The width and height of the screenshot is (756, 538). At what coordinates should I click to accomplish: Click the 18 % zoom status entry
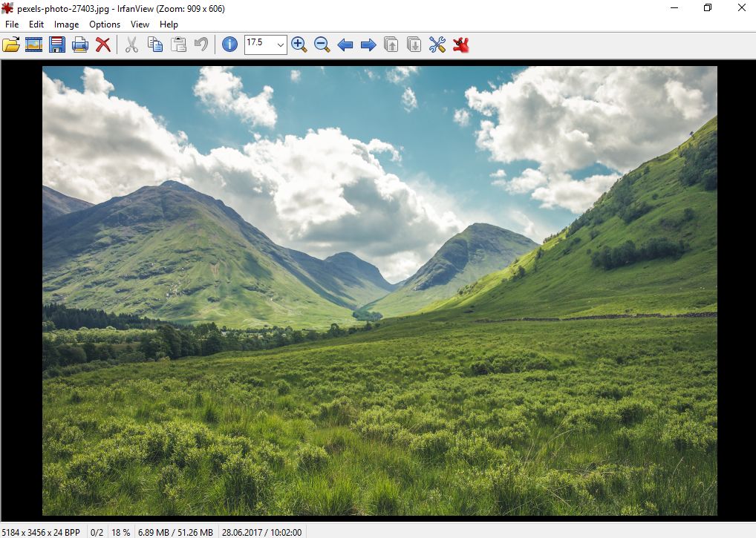click(121, 532)
